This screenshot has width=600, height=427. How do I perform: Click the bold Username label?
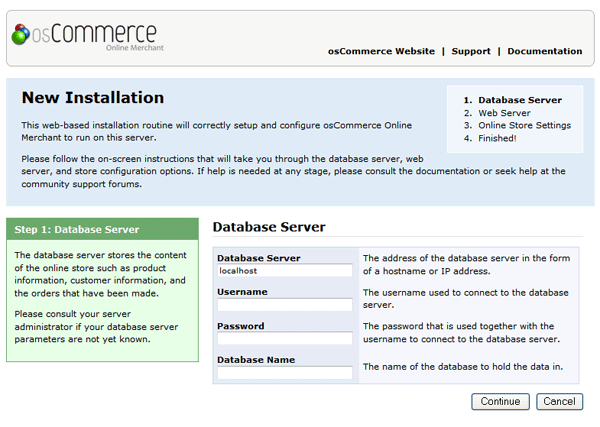point(242,292)
